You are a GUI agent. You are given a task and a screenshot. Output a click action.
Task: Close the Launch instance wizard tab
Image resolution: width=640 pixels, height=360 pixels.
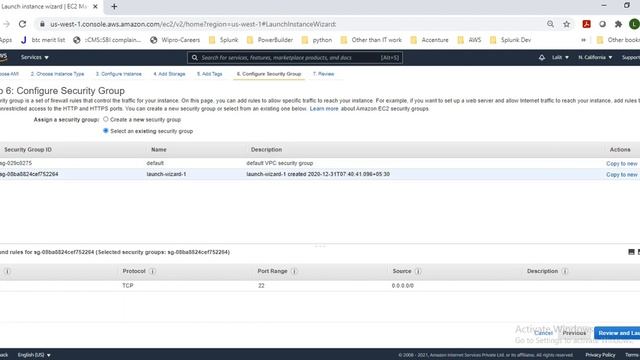(x=95, y=7)
